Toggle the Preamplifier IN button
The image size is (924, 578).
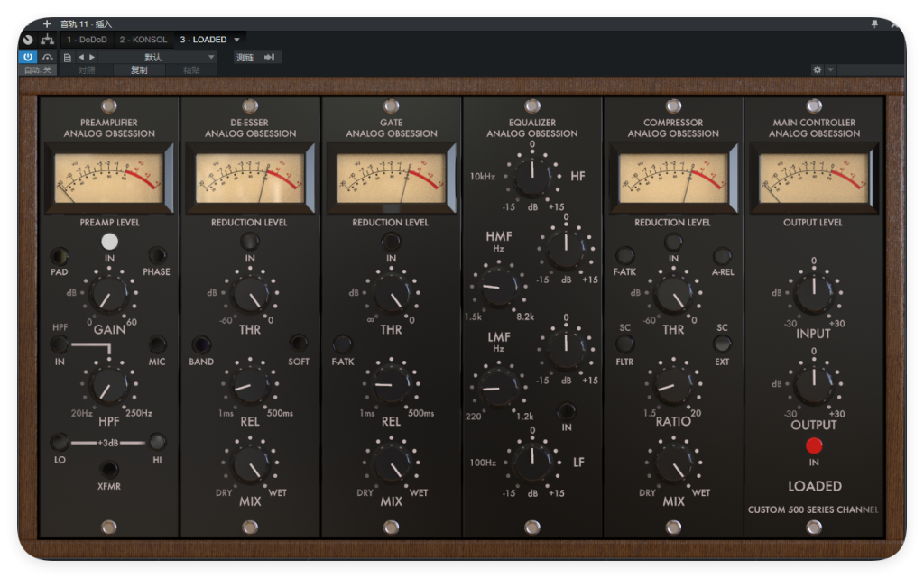(x=109, y=242)
